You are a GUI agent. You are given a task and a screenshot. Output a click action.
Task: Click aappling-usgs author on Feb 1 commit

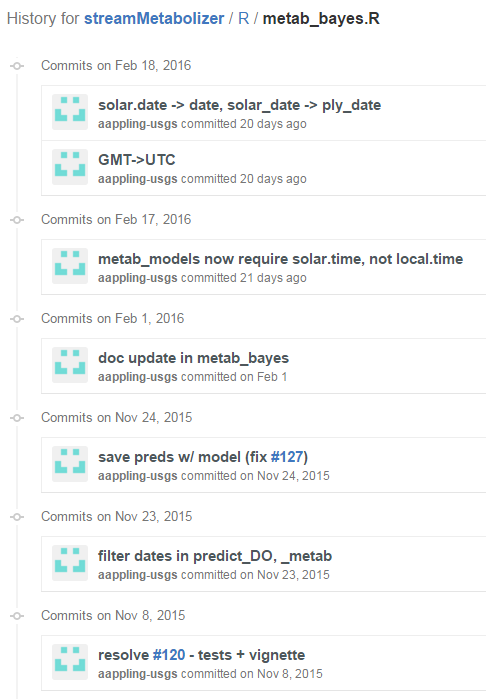tap(138, 377)
